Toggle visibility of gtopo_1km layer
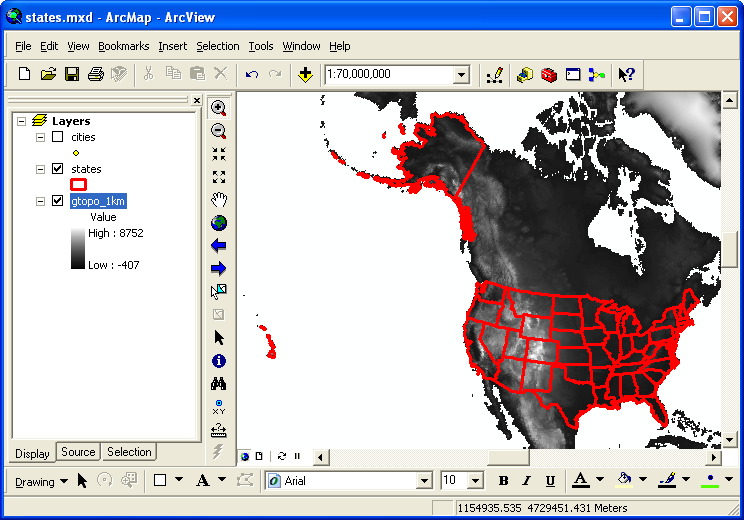 [57, 201]
